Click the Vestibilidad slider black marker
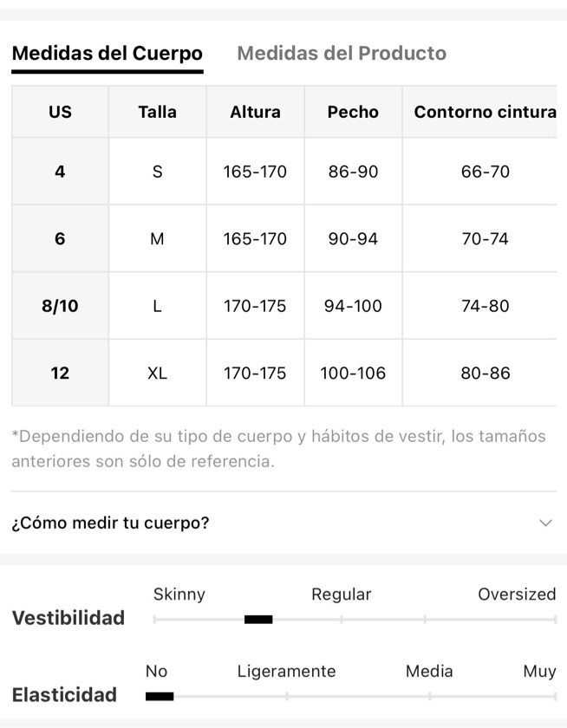Image resolution: width=567 pixels, height=728 pixels. coord(258,620)
